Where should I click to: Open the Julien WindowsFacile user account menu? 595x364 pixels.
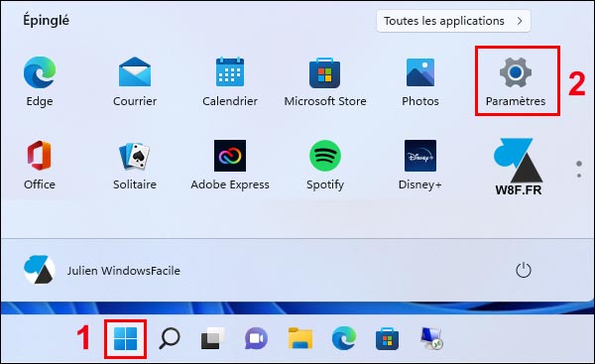102,270
